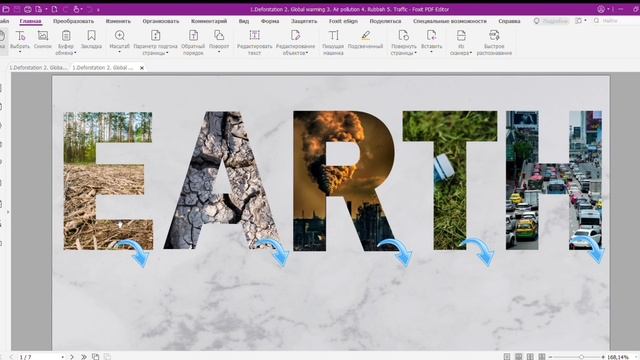
Task: Open the Поделиться ribbon tab
Action: click(385, 21)
